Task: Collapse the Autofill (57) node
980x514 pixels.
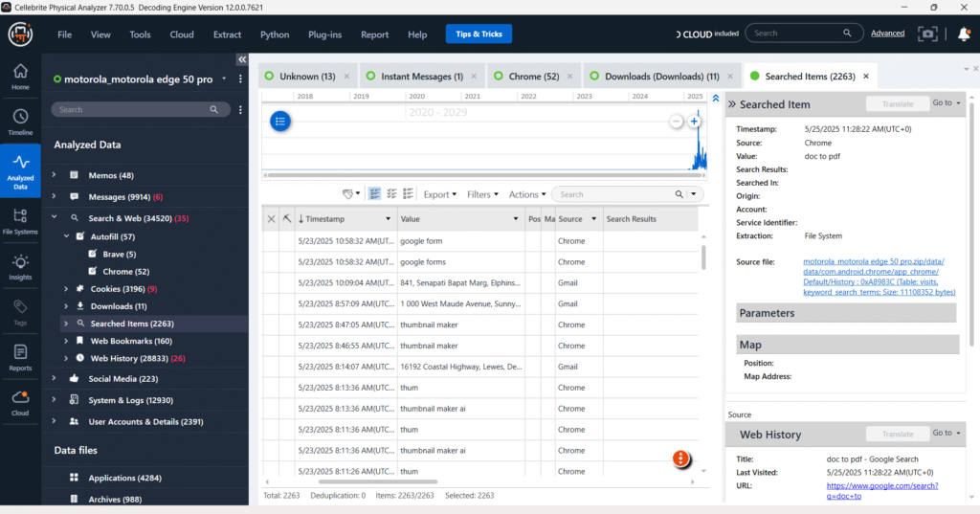Action: point(66,236)
